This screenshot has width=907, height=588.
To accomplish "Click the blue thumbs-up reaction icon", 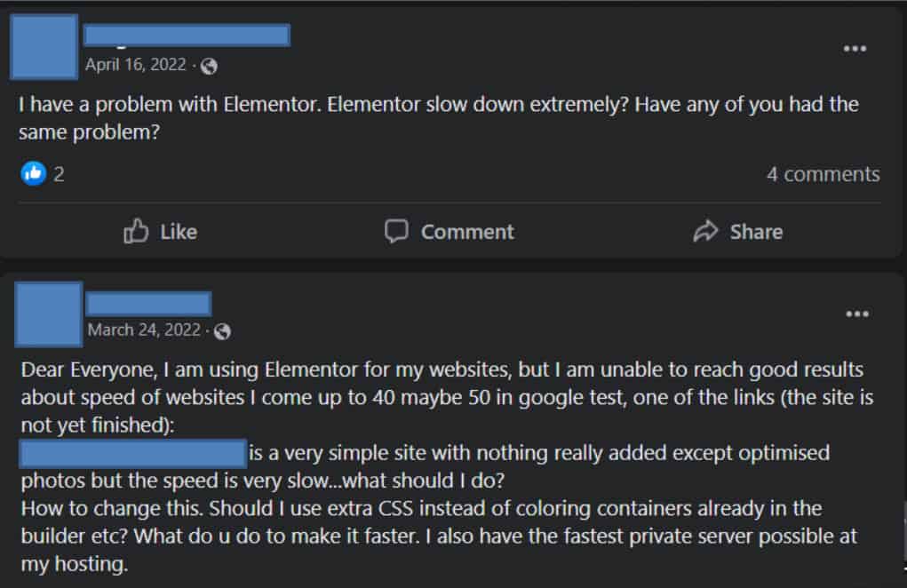I will (33, 174).
